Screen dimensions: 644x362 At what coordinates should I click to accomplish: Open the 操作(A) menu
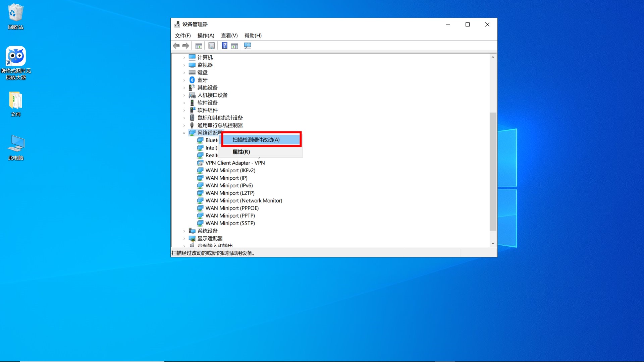(x=205, y=36)
